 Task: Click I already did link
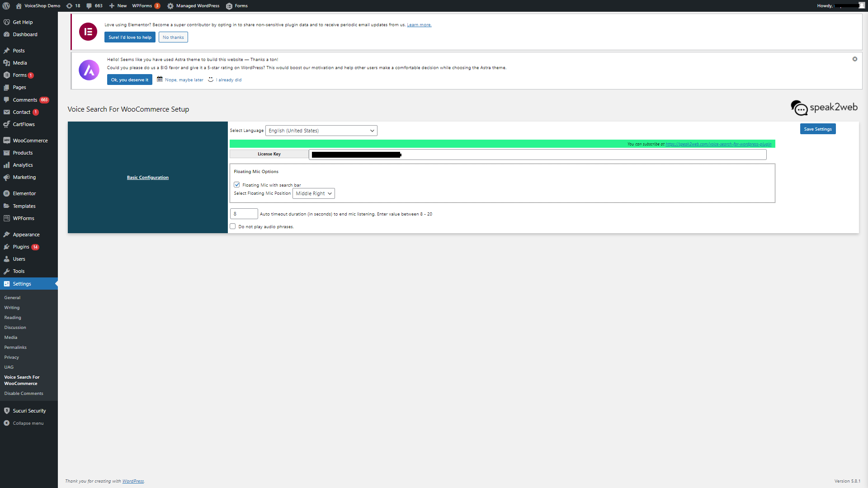click(x=229, y=80)
